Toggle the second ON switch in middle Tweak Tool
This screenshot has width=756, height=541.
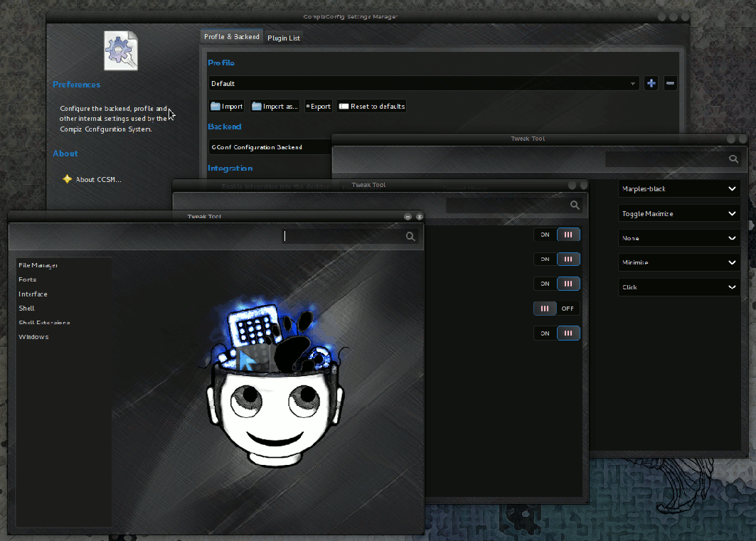point(557,259)
